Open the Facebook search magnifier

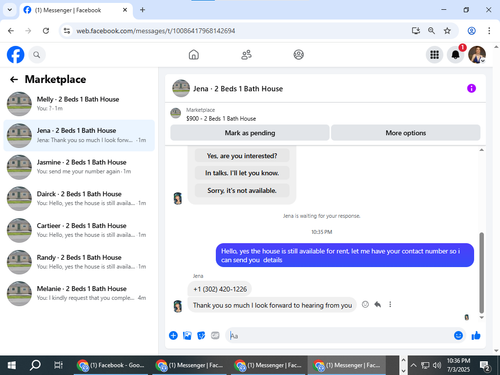[37, 55]
